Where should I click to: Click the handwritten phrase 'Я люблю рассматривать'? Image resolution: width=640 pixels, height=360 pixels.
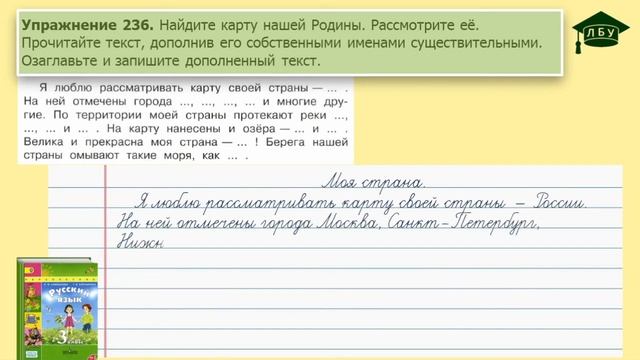point(236,203)
